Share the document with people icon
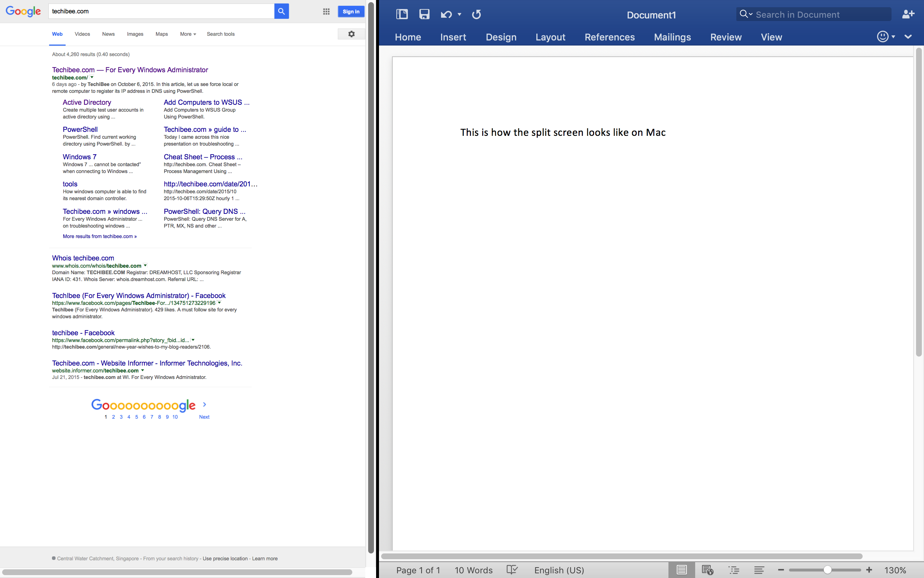 click(x=908, y=14)
